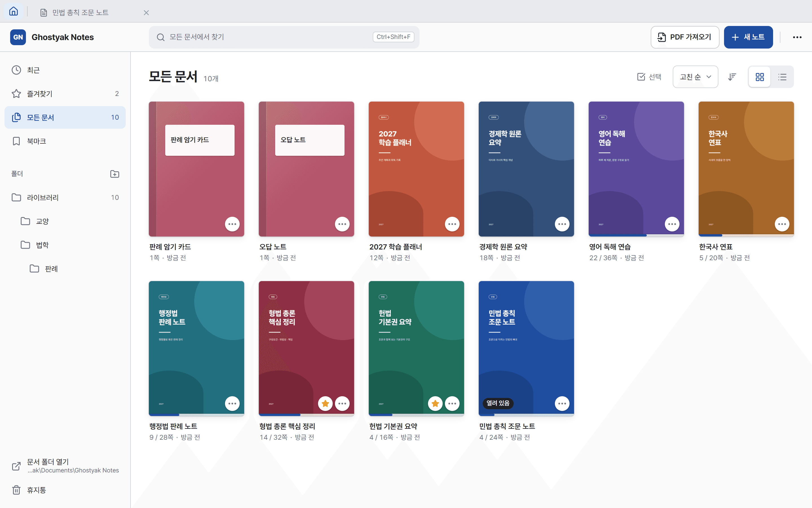Open the home tab icon

click(x=14, y=11)
